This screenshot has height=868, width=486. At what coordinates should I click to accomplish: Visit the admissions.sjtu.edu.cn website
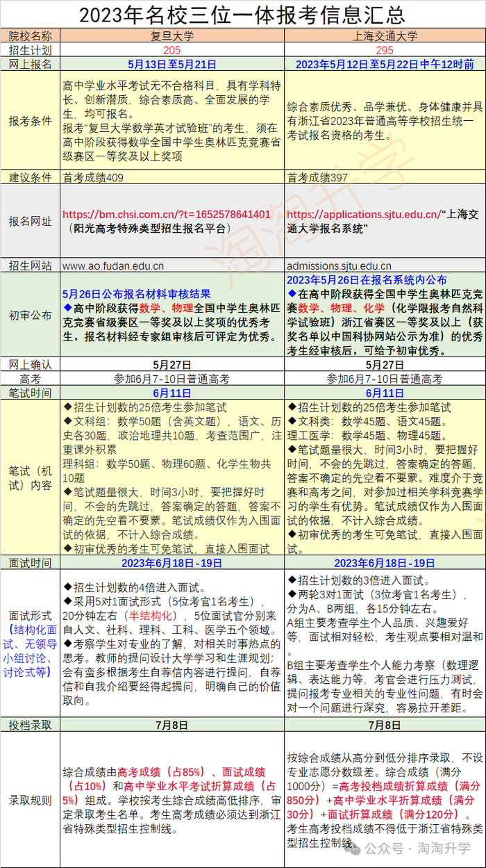(339, 265)
